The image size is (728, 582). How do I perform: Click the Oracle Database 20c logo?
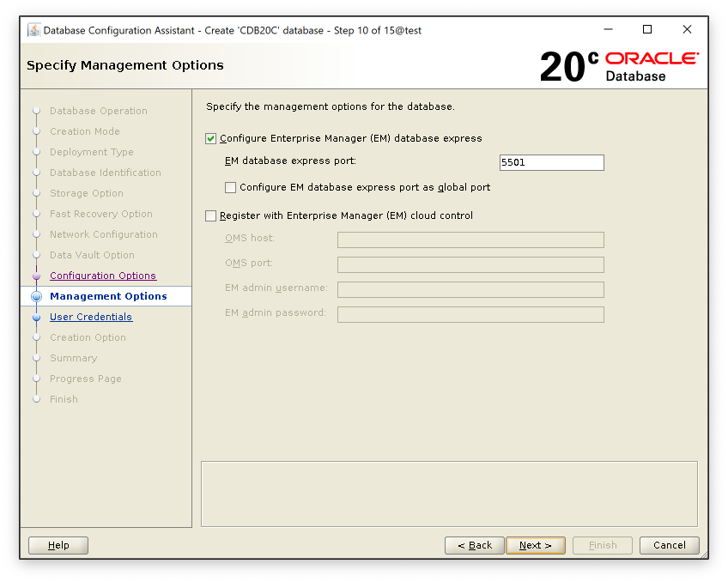pos(618,66)
